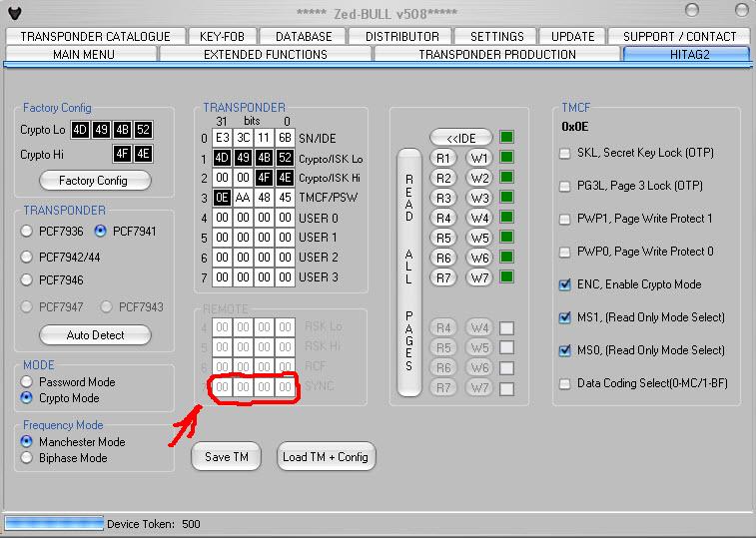This screenshot has width=756, height=538.
Task: Switch to DATABASE tab
Action: (x=304, y=37)
